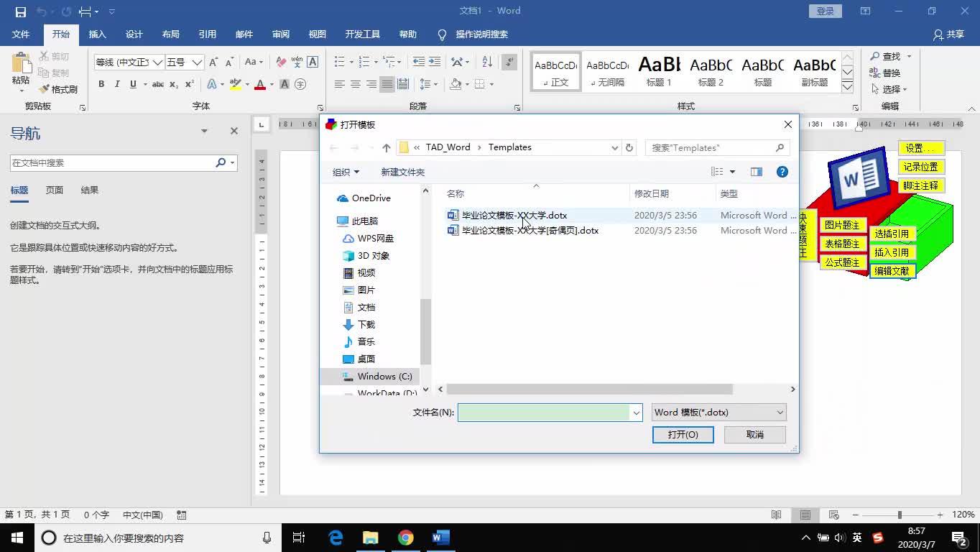This screenshot has height=552, width=980.
Task: Switch to the 开发工具 ribbon tab
Action: pos(362,34)
